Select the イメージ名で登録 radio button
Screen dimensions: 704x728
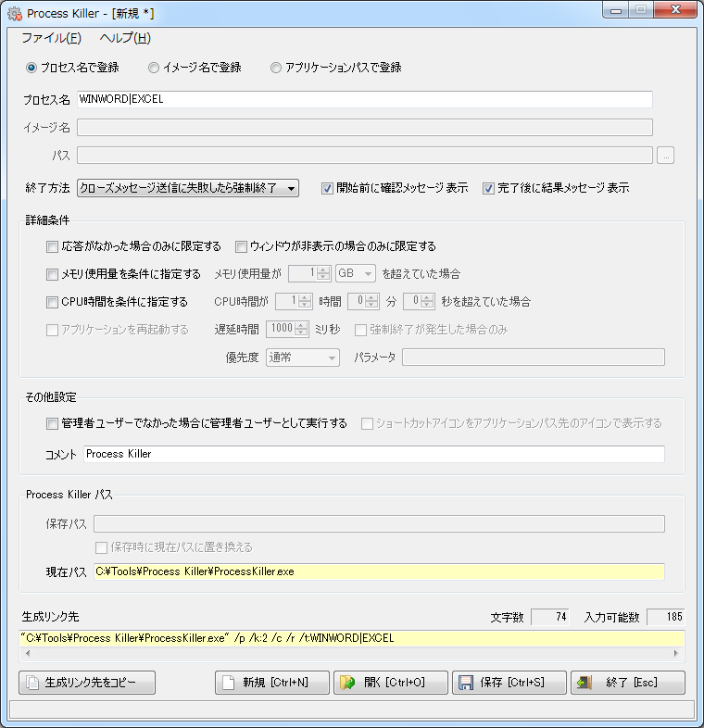tap(153, 68)
